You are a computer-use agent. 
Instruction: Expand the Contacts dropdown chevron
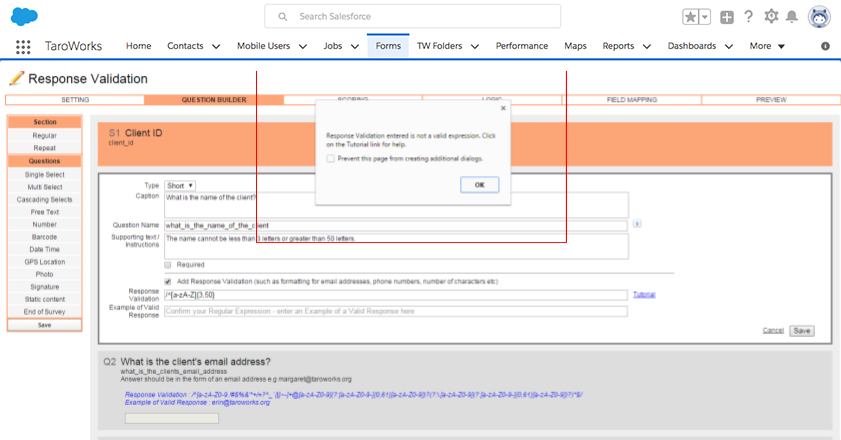[216, 47]
